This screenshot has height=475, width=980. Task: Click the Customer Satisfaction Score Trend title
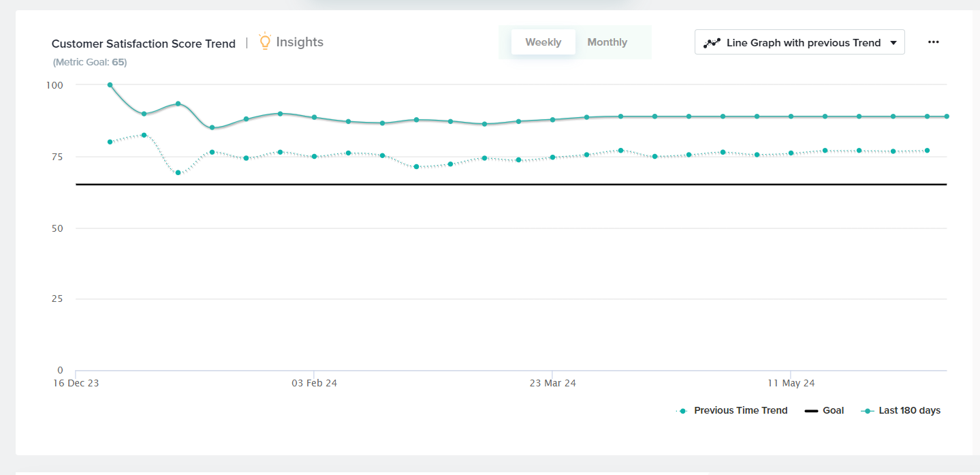(143, 44)
